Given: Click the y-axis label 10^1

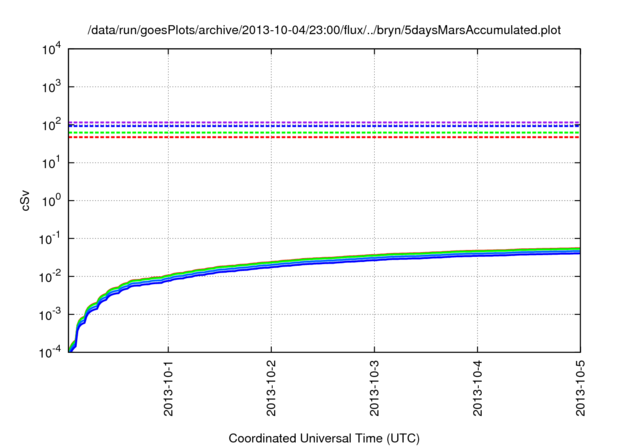Looking at the screenshot, I should click(51, 163).
